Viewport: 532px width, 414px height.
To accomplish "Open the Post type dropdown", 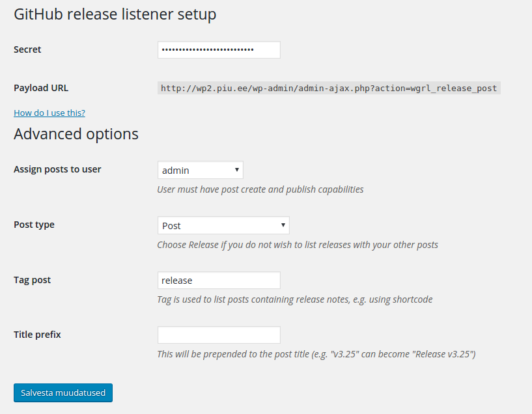I will pos(223,225).
